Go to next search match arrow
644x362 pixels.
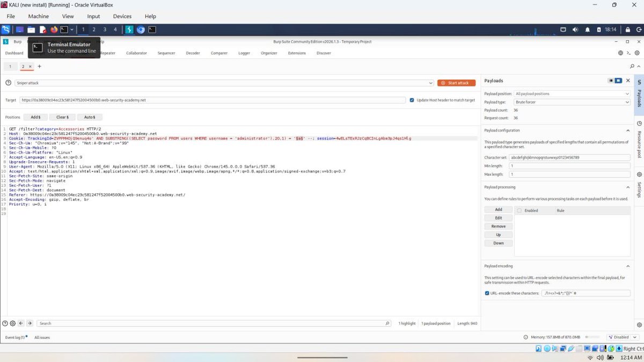(30, 323)
